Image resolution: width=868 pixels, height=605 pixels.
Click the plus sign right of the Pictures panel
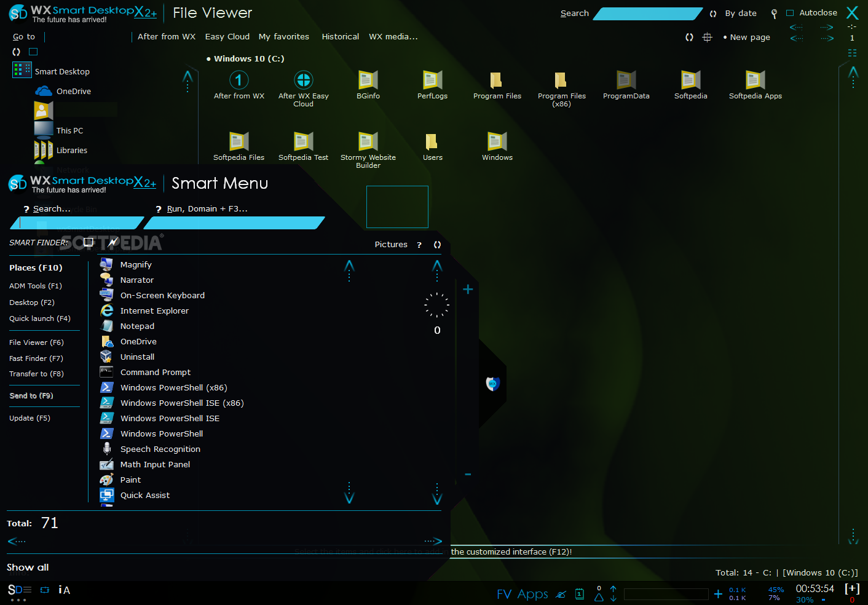click(468, 289)
